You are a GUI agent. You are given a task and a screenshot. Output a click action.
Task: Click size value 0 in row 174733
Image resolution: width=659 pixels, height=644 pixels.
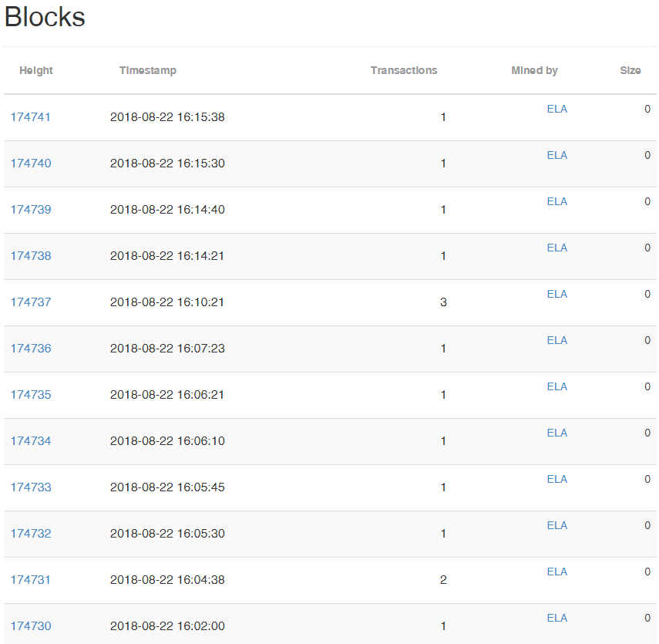click(x=647, y=479)
